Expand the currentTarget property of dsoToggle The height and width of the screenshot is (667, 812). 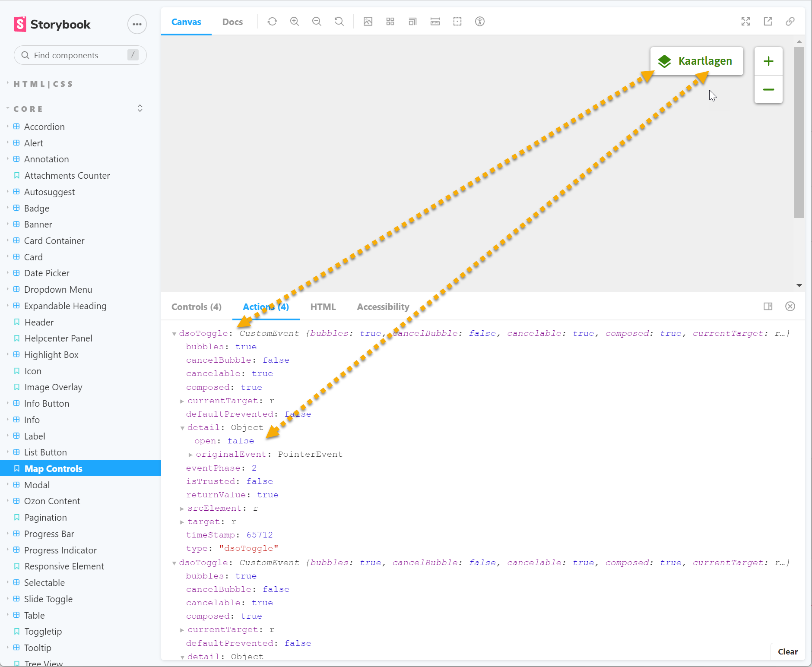(182, 401)
